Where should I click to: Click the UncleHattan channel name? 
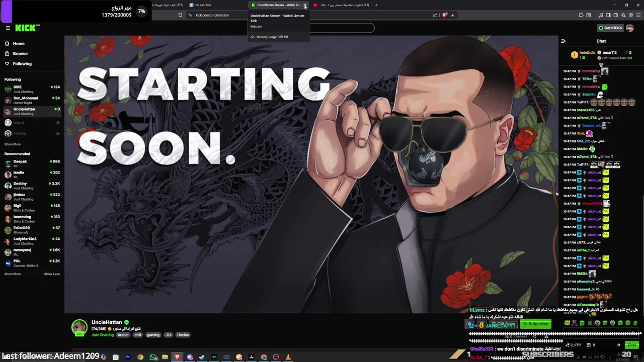107,322
